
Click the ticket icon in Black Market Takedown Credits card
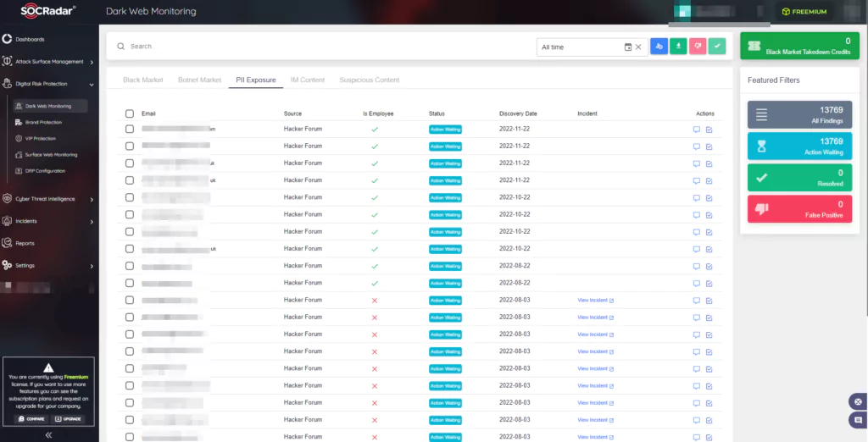pyautogui.click(x=756, y=46)
